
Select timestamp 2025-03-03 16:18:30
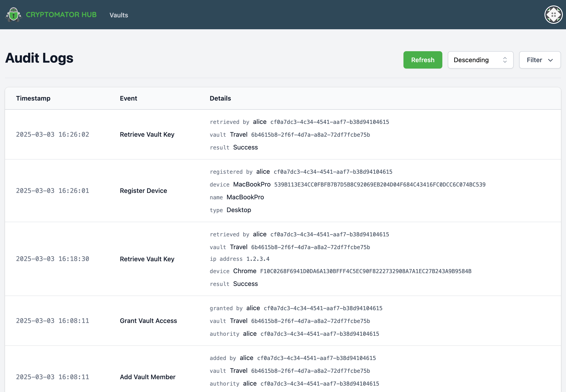click(x=53, y=259)
